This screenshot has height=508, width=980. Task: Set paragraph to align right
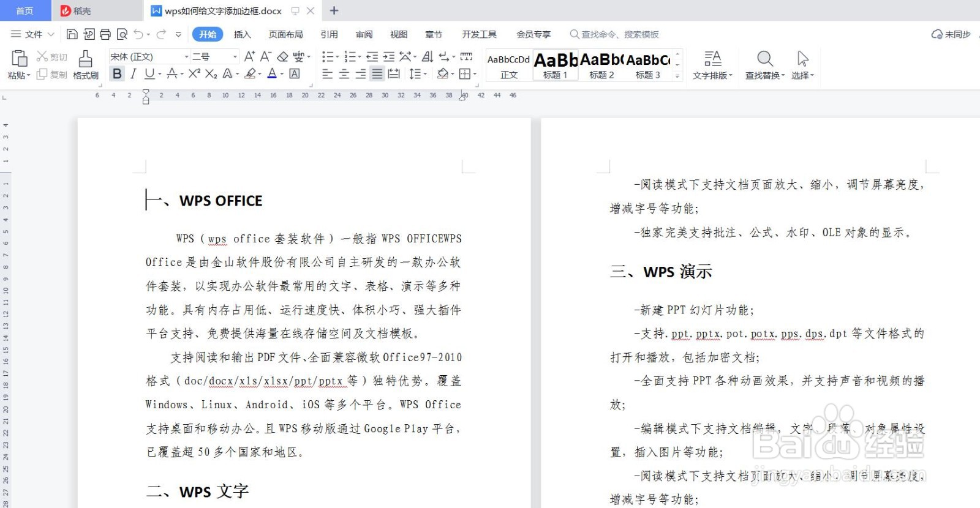[x=361, y=74]
